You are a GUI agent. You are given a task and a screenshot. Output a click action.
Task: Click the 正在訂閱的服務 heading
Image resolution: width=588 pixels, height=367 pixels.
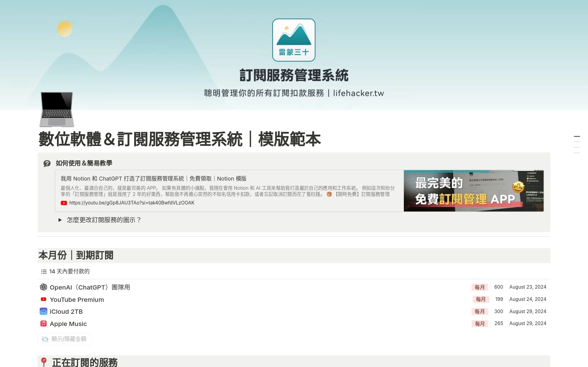point(85,362)
